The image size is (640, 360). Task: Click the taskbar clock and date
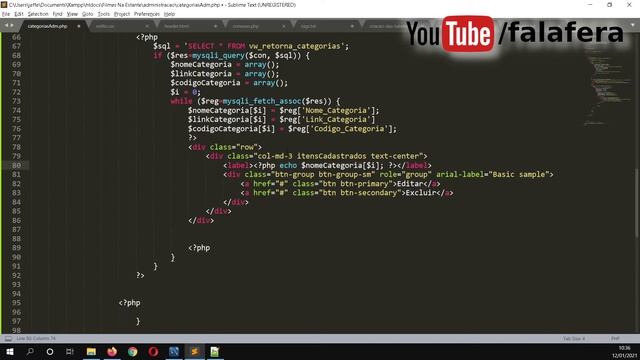[624, 351]
